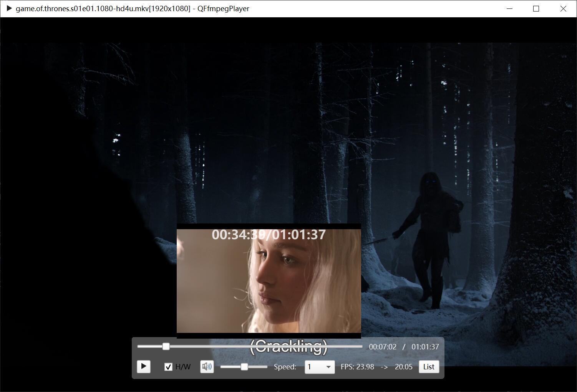Screen dimensions: 577x392
Task: Click the current time 00:07:02 label
Action: (x=383, y=347)
